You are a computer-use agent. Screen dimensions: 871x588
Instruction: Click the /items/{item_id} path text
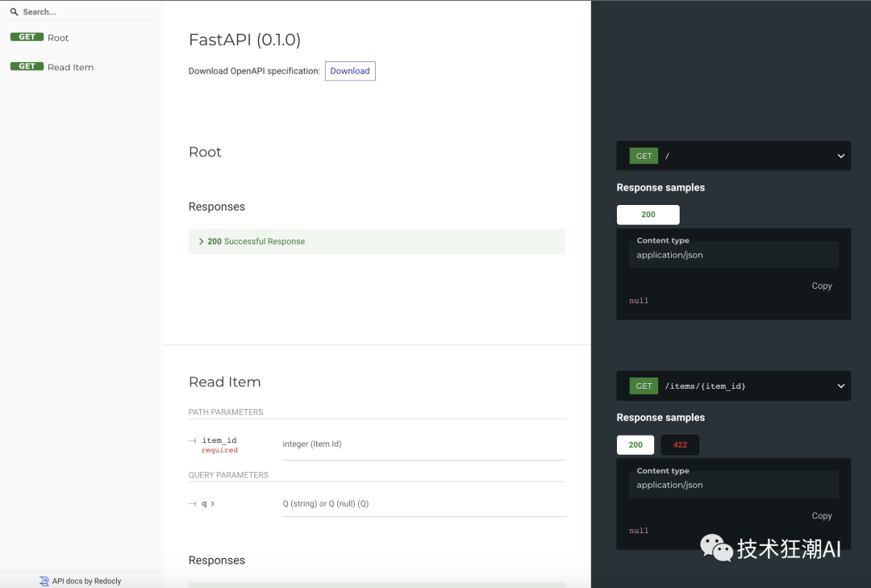coord(705,386)
